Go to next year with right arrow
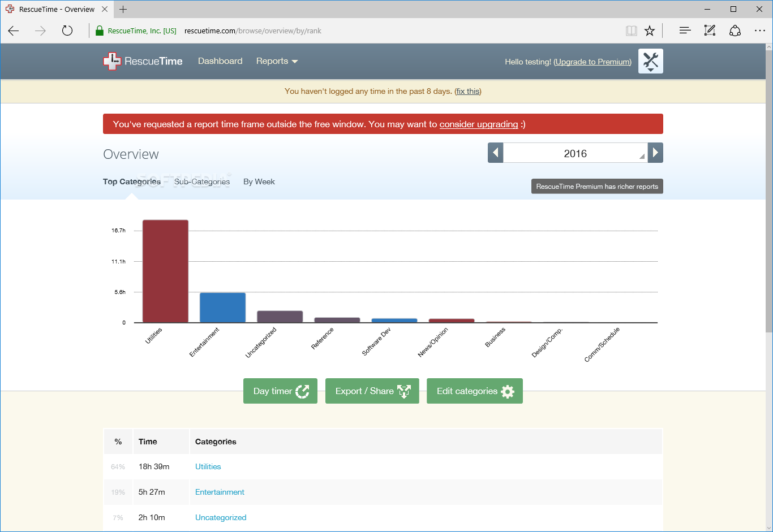 [x=655, y=153]
